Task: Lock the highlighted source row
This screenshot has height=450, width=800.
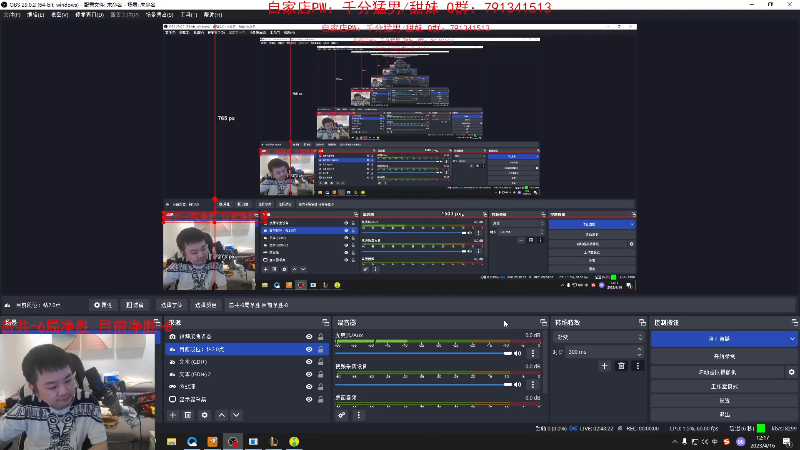Action: [x=321, y=349]
